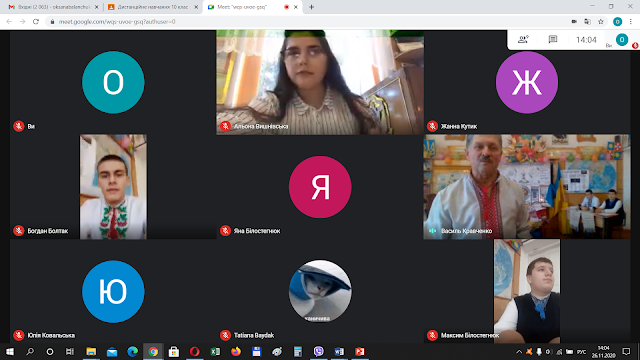Open Word from the taskbar

click(x=339, y=351)
